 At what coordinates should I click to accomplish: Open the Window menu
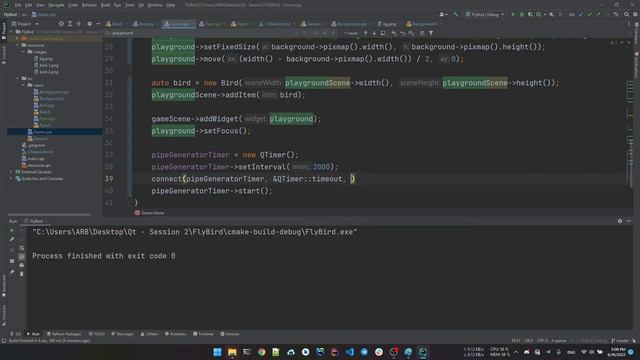tap(155, 5)
